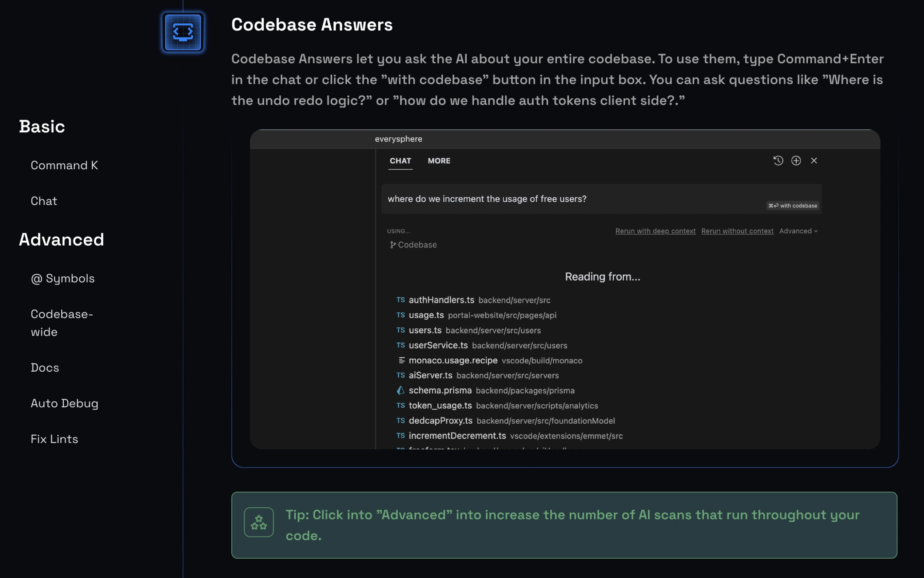The width and height of the screenshot is (924, 578).
Task: Select Fix Lints in sidebar
Action: pos(54,439)
